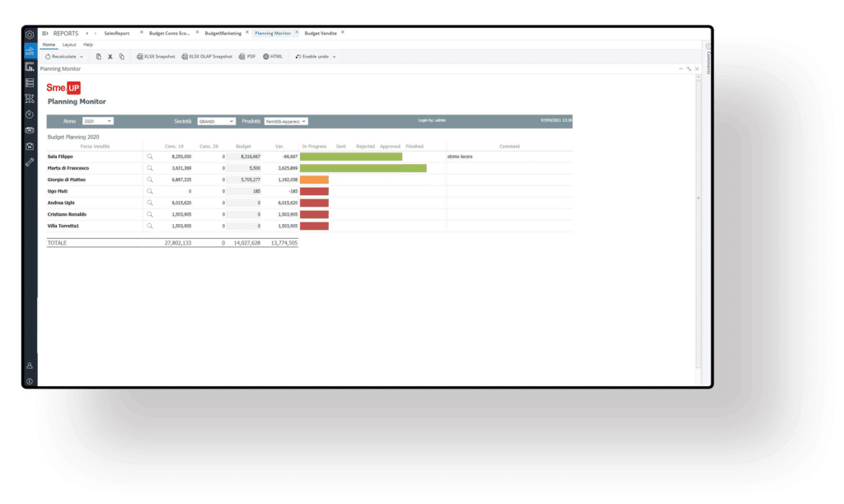Open the clock icon in the left sidebar
This screenshot has width=844, height=504.
[30, 114]
